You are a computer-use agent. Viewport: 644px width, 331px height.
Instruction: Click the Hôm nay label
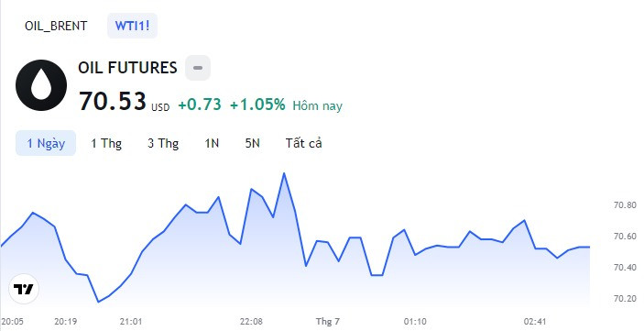(x=318, y=105)
